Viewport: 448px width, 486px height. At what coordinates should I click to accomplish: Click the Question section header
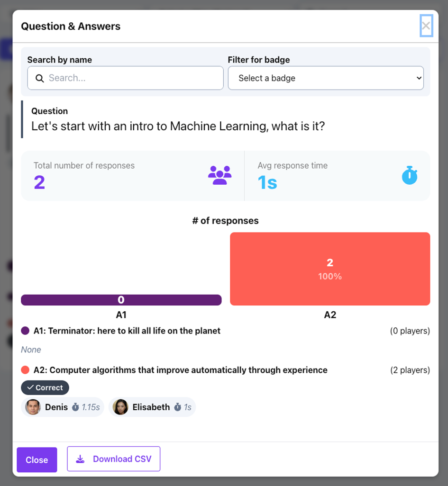coord(49,111)
